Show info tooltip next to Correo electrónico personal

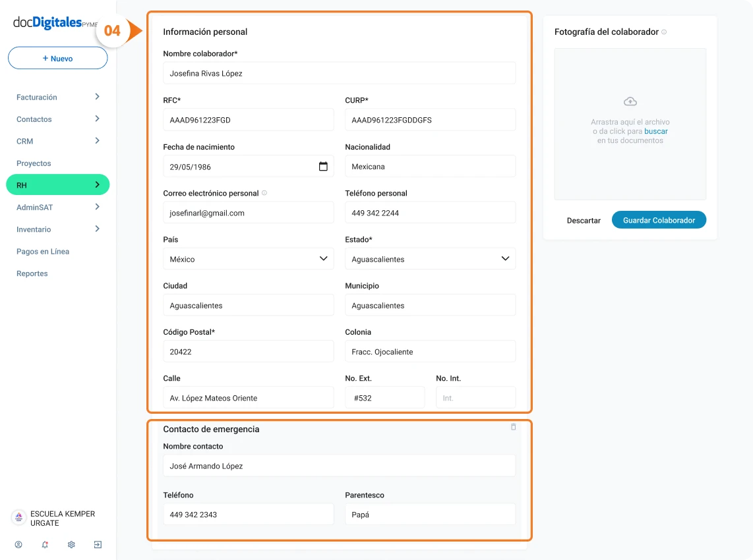264,193
